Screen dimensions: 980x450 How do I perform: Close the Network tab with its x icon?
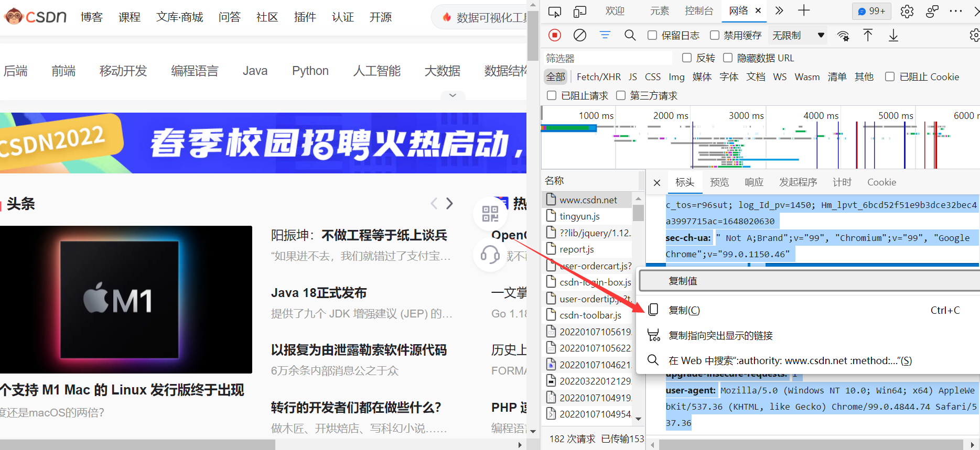pyautogui.click(x=758, y=10)
